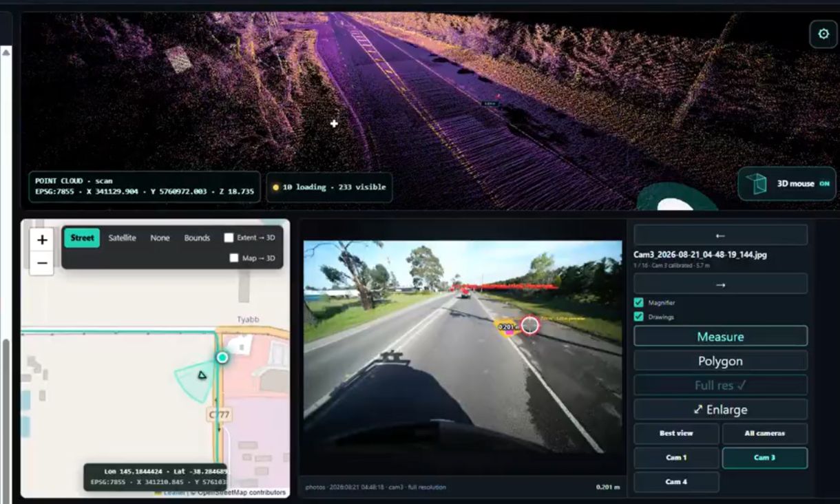Switch to Cam 4
Screen dimensions: 840x504
(676, 482)
